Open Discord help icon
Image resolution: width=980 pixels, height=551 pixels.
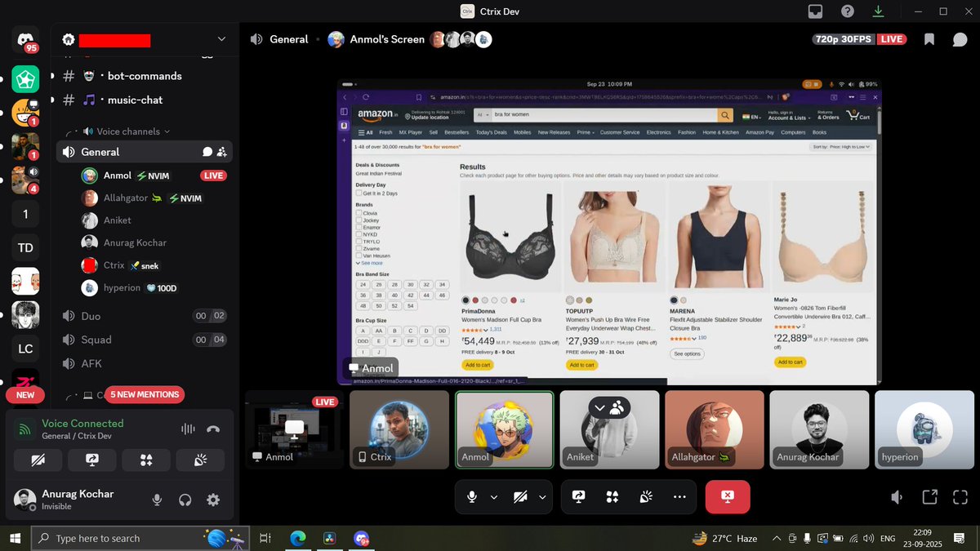tap(848, 11)
